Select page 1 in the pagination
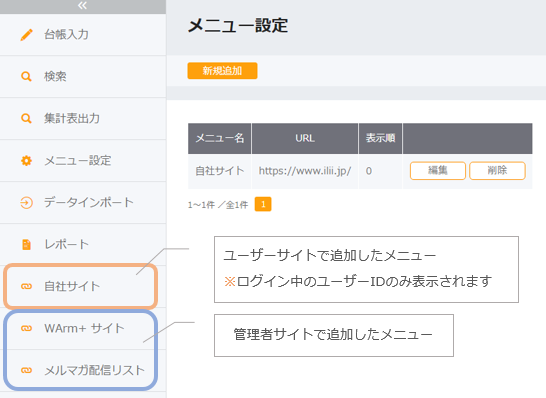The image size is (546, 398). click(263, 204)
